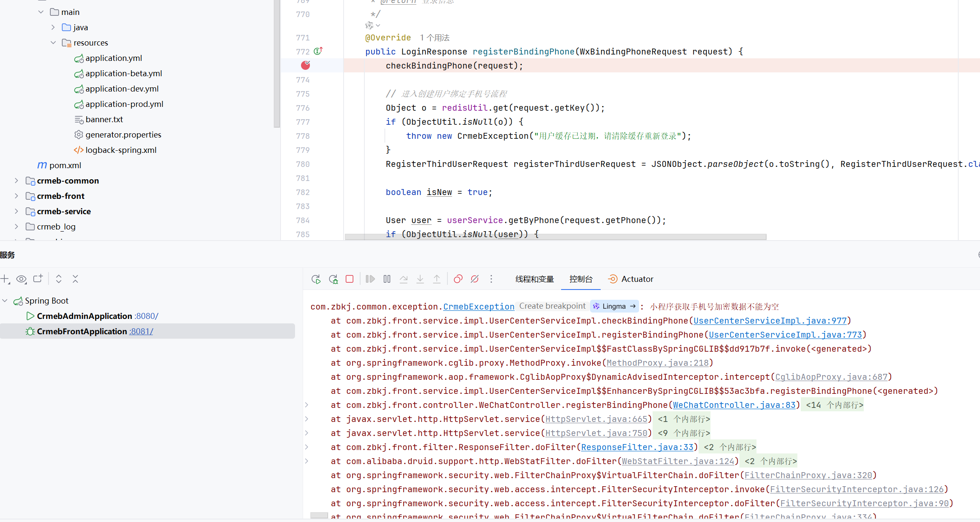Open View Breakpoints dialog icon

(x=458, y=279)
